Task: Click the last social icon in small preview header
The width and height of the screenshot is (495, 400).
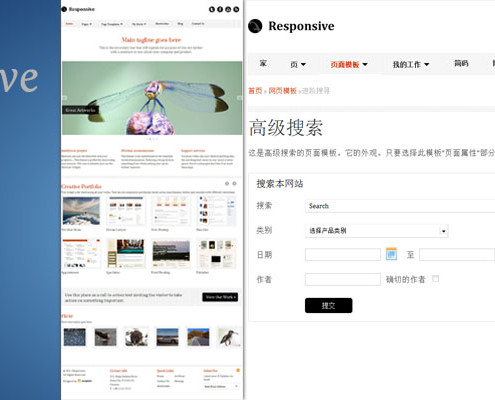Action: coord(236,9)
